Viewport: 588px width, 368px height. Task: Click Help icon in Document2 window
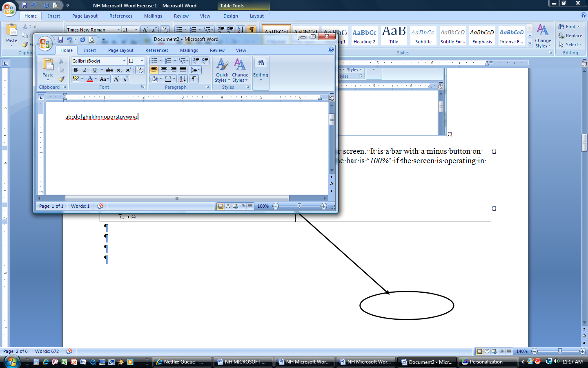click(x=331, y=50)
